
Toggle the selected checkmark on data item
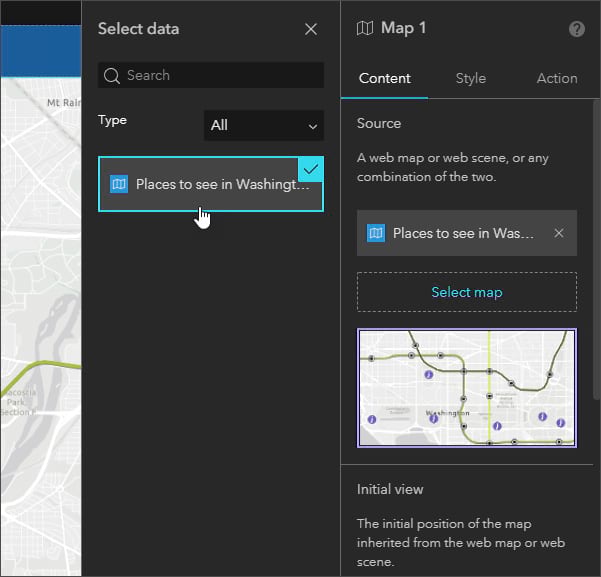click(311, 169)
